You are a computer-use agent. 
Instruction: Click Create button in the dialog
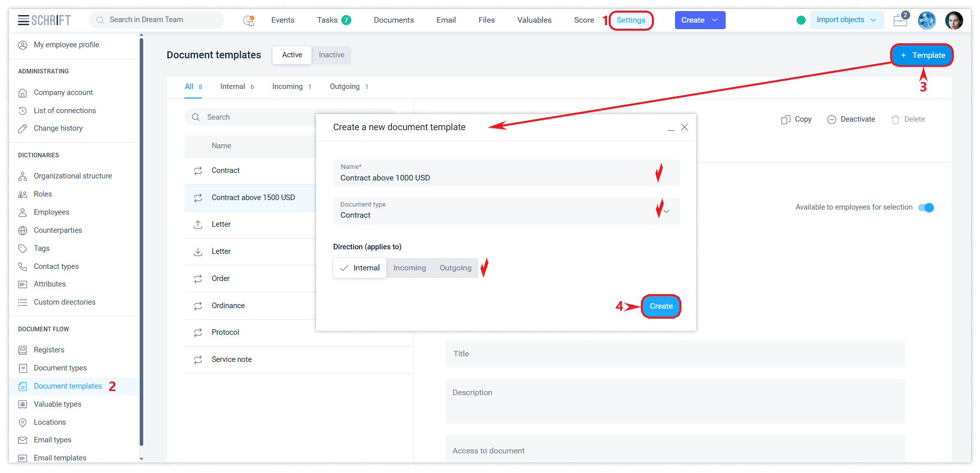pyautogui.click(x=661, y=306)
